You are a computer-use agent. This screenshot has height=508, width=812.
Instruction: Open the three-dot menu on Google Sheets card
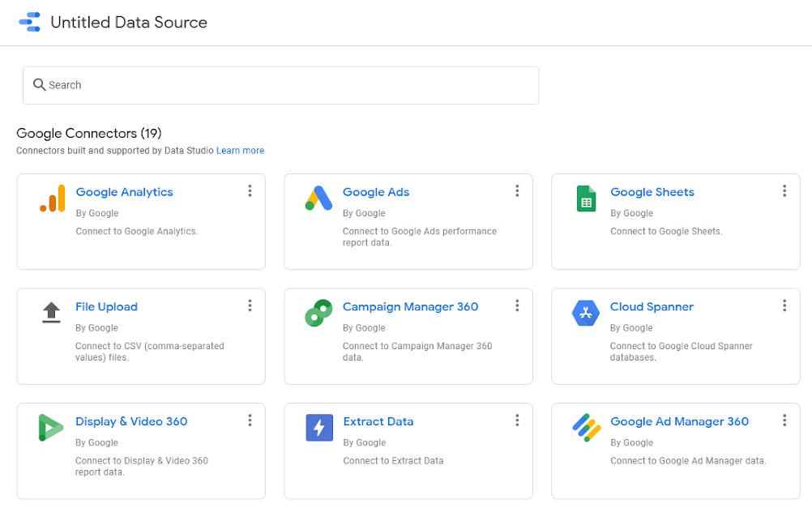coord(784,191)
